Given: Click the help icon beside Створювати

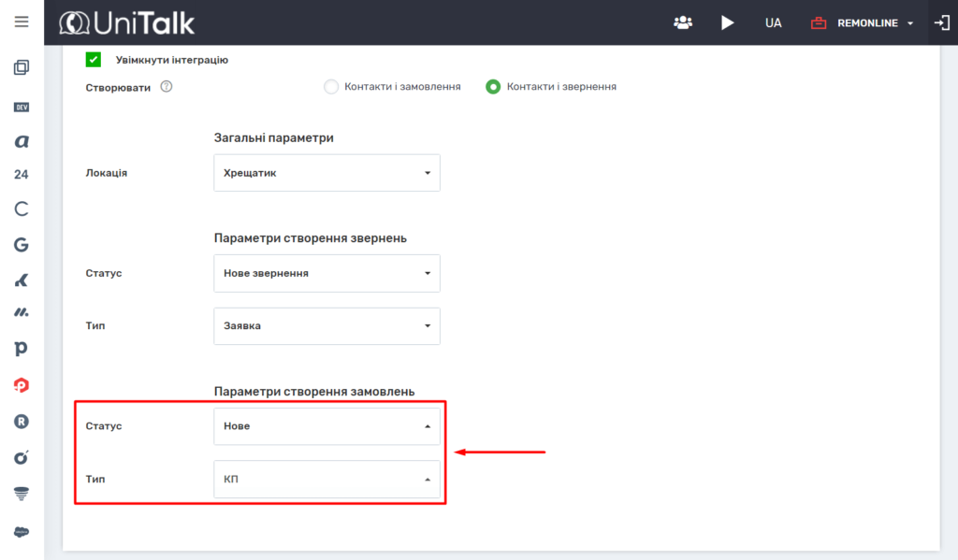Looking at the screenshot, I should (167, 87).
